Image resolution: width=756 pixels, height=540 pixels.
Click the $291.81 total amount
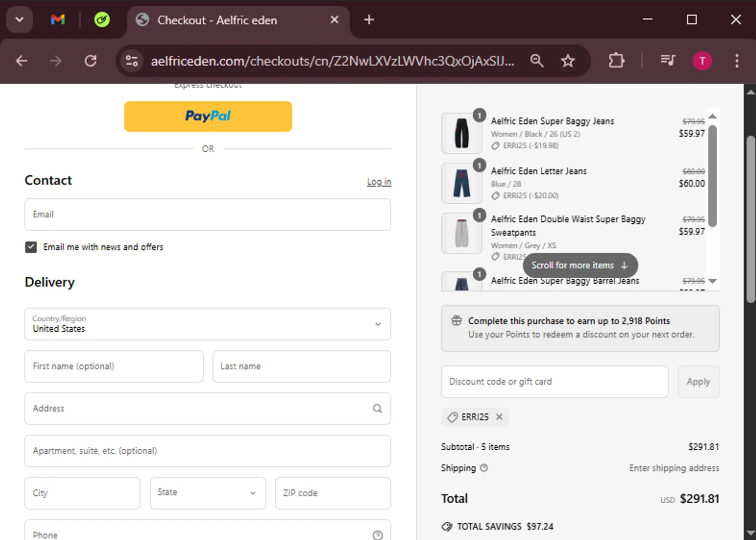point(700,499)
